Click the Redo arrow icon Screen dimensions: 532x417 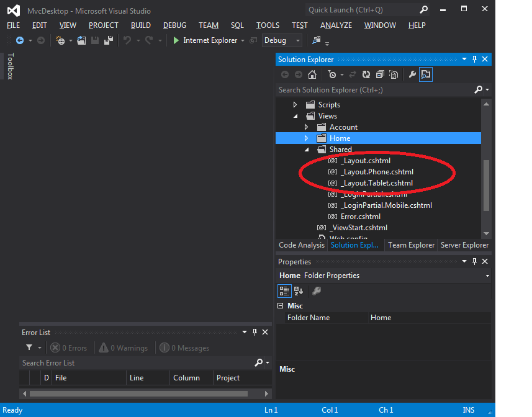[149, 41]
